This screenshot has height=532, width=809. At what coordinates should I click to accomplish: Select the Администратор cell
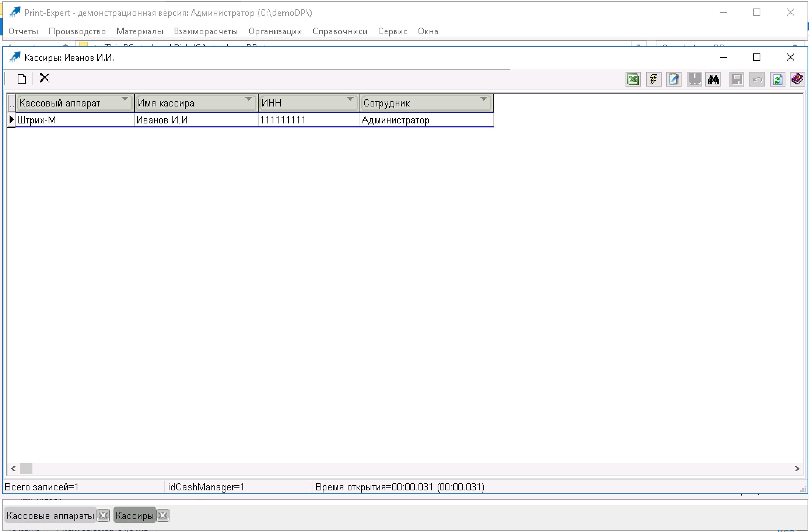(x=427, y=120)
